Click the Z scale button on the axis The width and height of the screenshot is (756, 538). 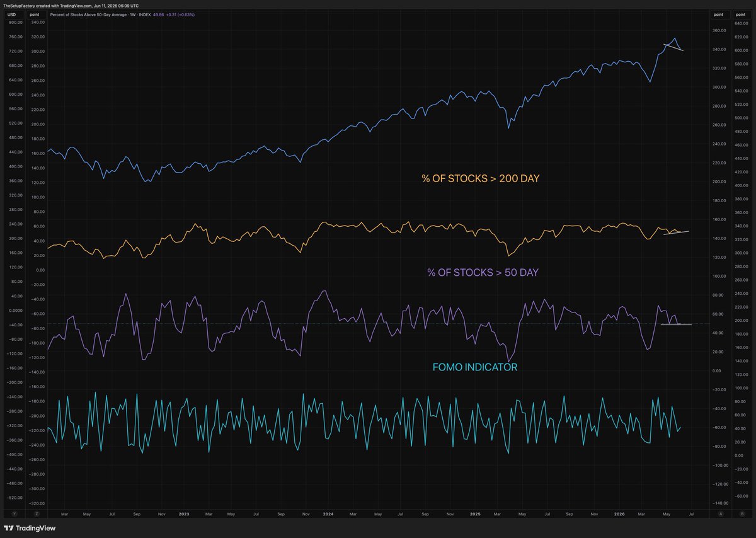coord(36,514)
